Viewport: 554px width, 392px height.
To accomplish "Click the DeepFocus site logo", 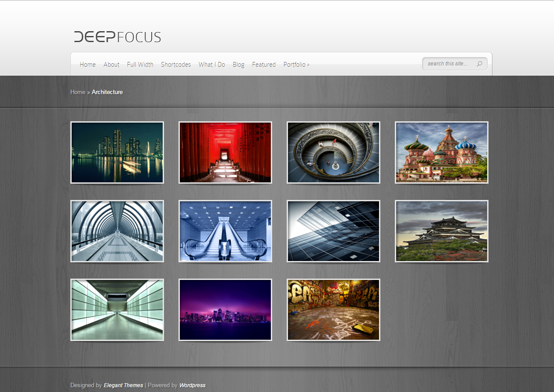I will click(117, 37).
